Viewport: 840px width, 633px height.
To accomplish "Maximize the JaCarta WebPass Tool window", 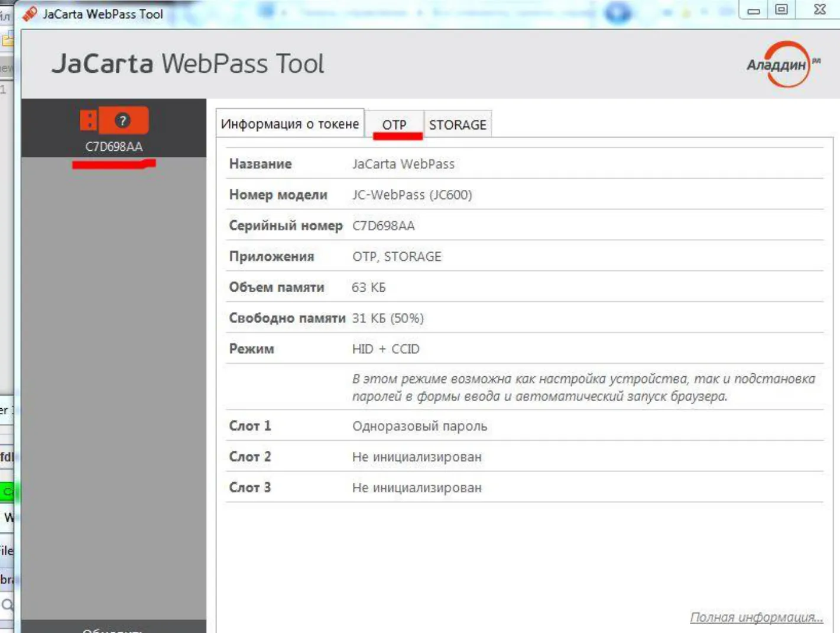I will 781,10.
